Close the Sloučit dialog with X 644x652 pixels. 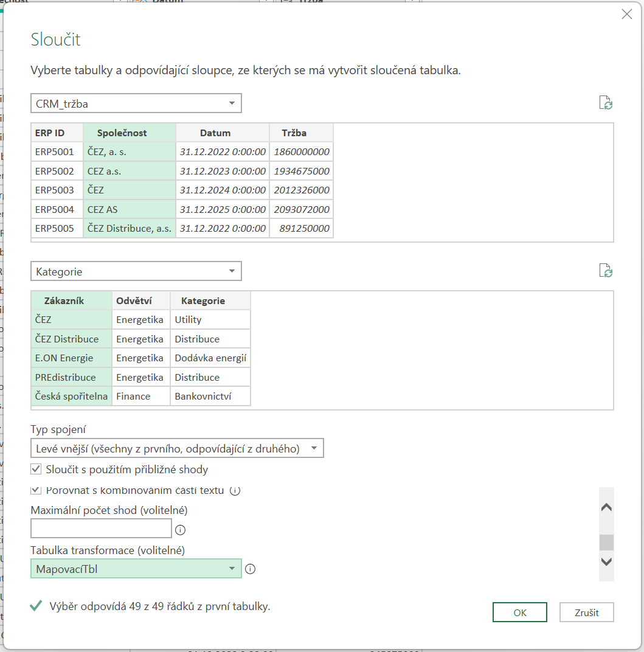pos(626,15)
